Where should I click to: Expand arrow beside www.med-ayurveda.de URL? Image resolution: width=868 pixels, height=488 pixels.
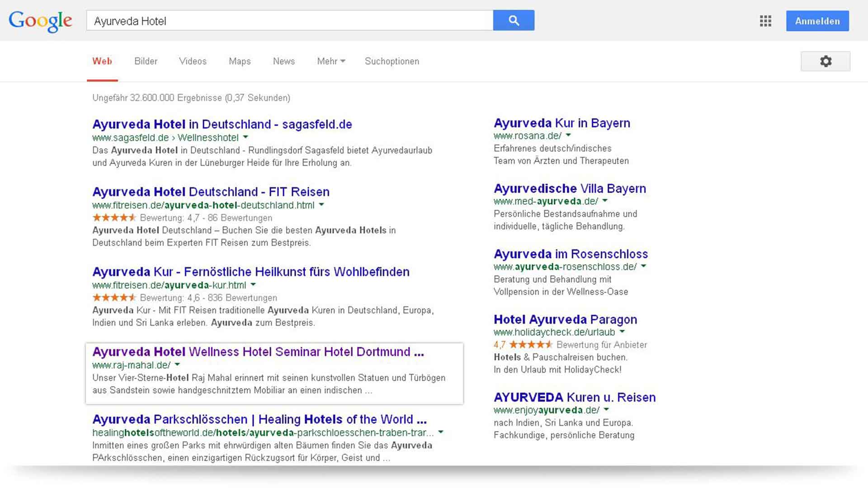click(605, 201)
